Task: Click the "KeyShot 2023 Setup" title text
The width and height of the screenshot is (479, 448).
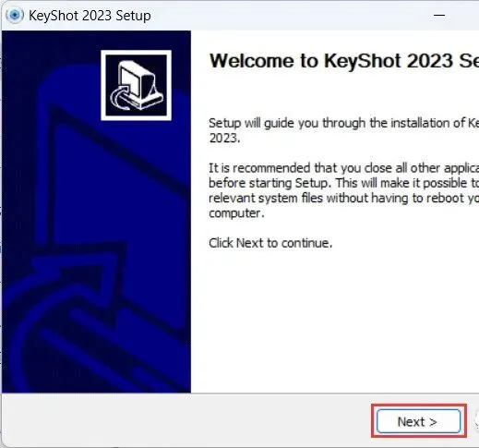Action: [x=90, y=16]
